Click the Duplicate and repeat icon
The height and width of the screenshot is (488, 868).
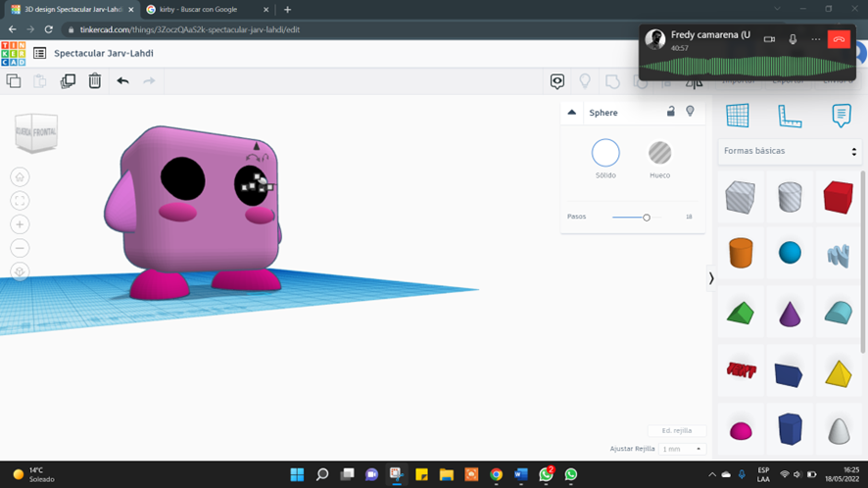tap(68, 81)
